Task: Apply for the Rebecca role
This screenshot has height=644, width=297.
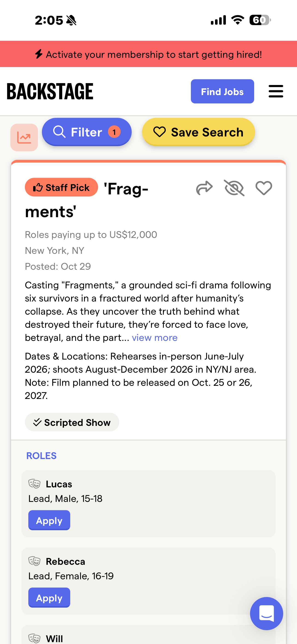Action: [x=49, y=597]
